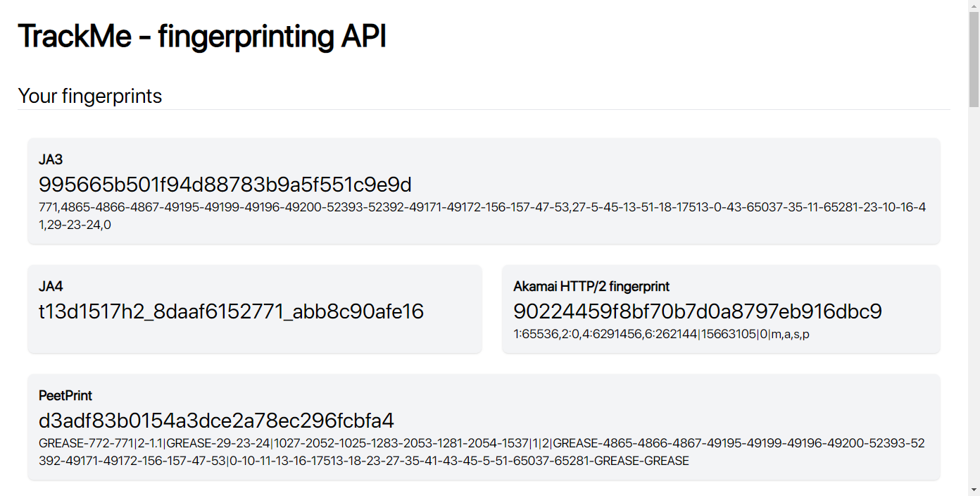Click the TrackMe fingerprinting API page title
980x496 pixels.
point(202,36)
